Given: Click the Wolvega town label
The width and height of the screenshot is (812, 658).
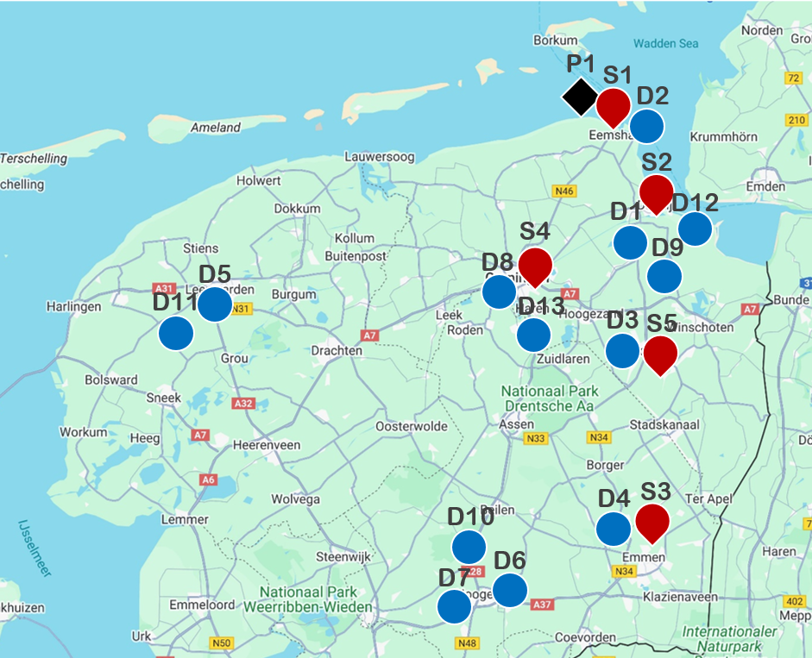Looking at the screenshot, I should point(296,499).
